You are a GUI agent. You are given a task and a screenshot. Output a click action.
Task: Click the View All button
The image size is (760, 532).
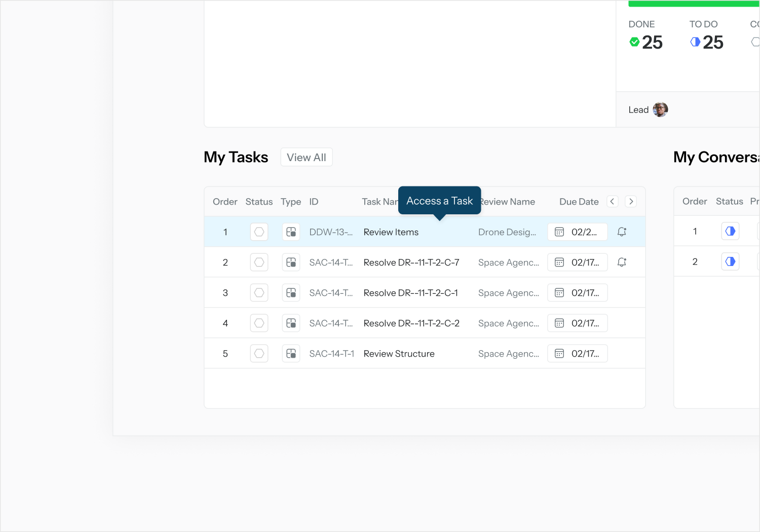coord(307,158)
